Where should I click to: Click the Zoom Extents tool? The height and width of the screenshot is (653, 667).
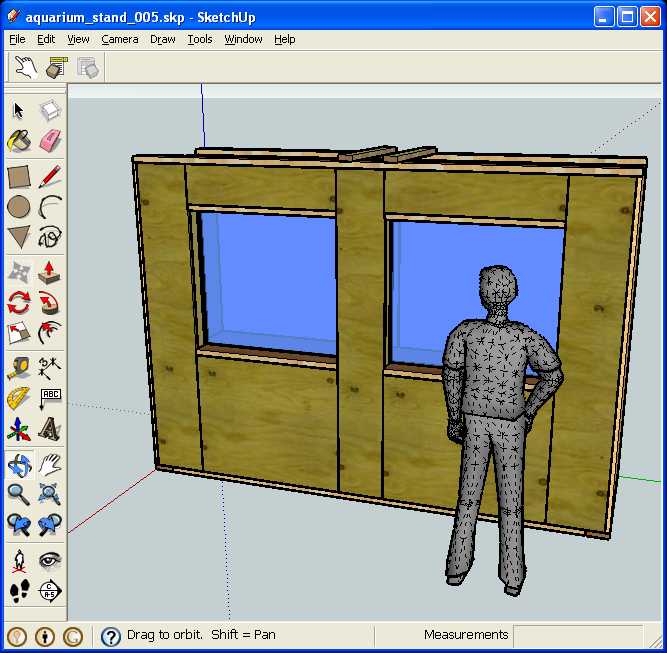(50, 495)
